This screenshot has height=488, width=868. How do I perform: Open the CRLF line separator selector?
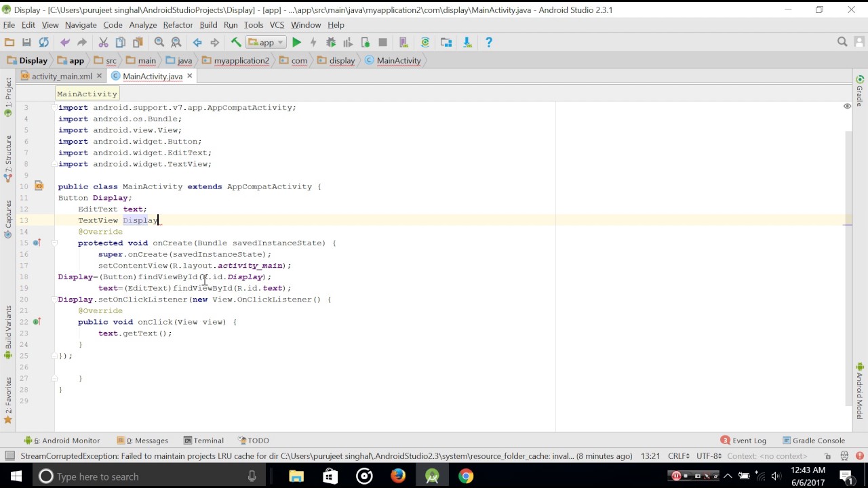point(679,456)
